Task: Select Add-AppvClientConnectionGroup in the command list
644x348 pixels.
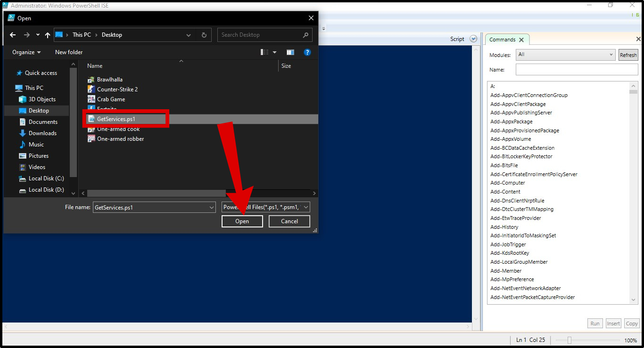Action: pos(529,95)
